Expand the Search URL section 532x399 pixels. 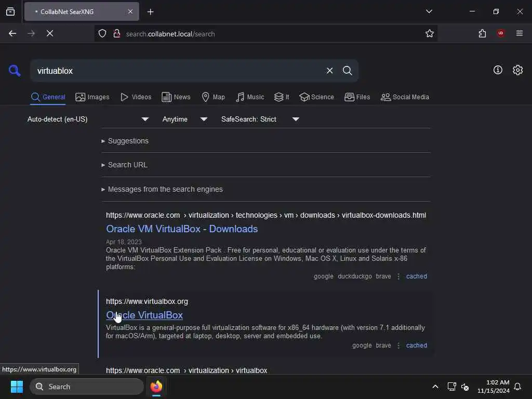point(124,165)
